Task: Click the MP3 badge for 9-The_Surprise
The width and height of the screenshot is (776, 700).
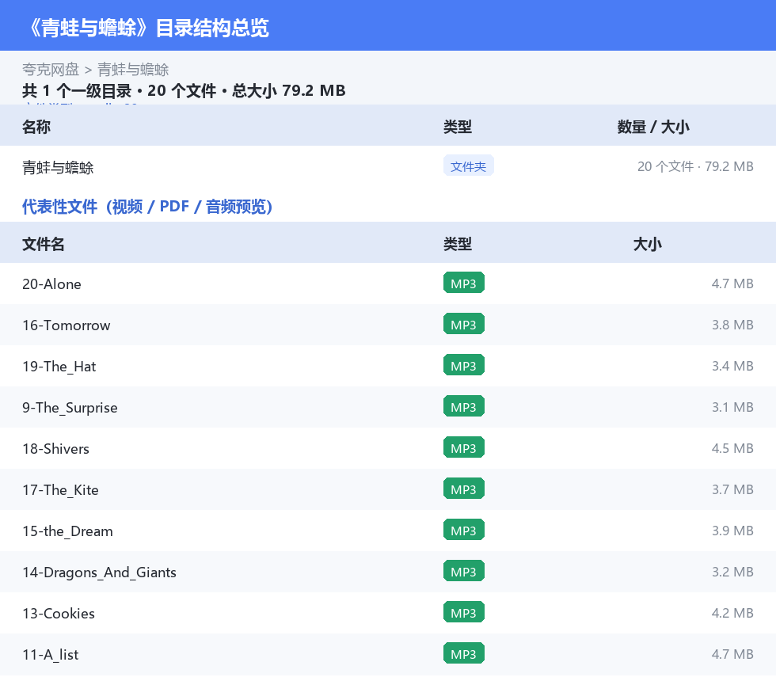Action: [x=464, y=406]
